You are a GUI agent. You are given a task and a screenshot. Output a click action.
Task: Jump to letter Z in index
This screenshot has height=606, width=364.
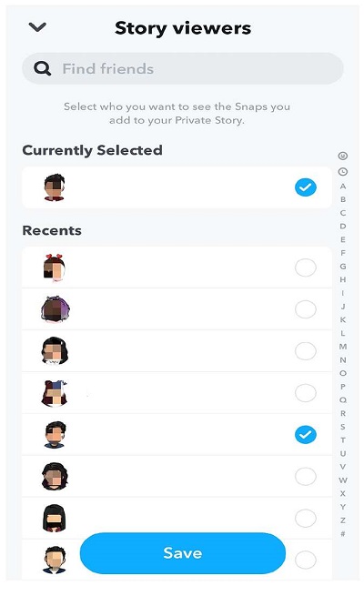343,520
